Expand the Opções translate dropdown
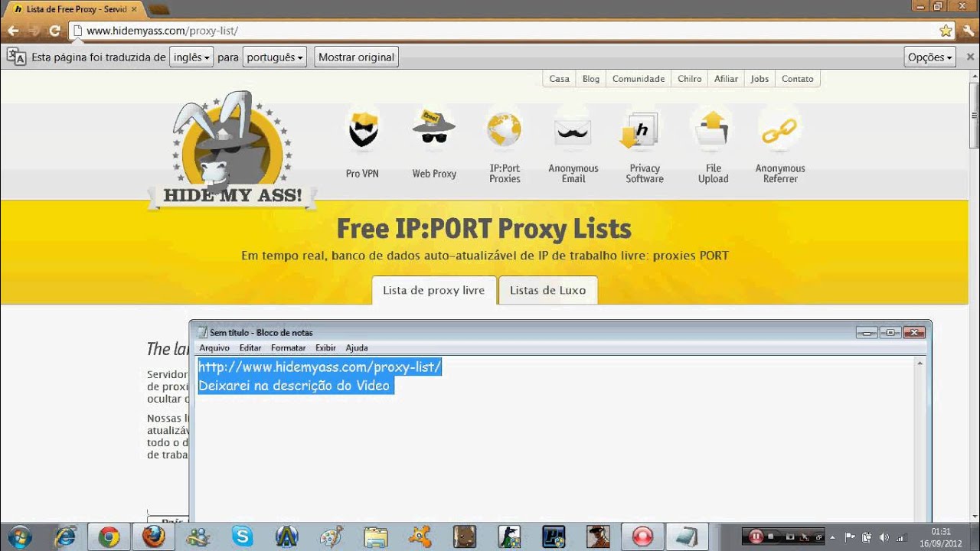The height and width of the screenshot is (551, 980). tap(930, 57)
